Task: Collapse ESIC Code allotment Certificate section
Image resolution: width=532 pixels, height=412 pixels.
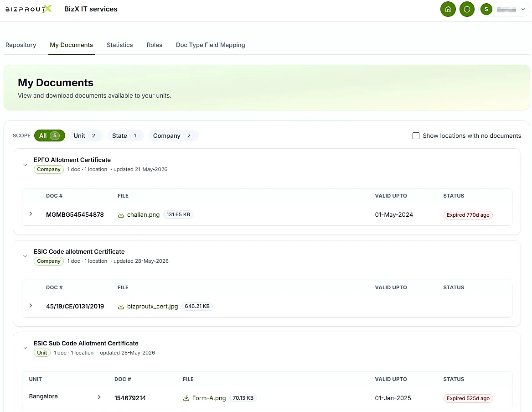Action: pyautogui.click(x=25, y=256)
